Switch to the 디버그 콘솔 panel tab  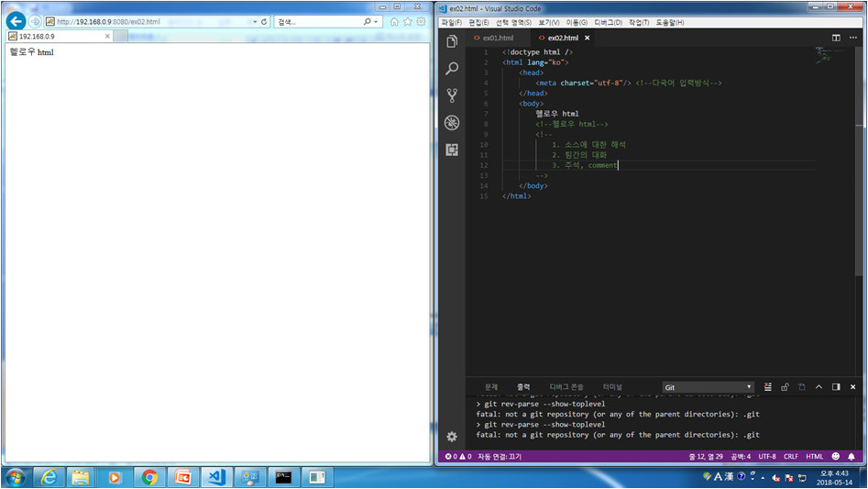(x=566, y=387)
